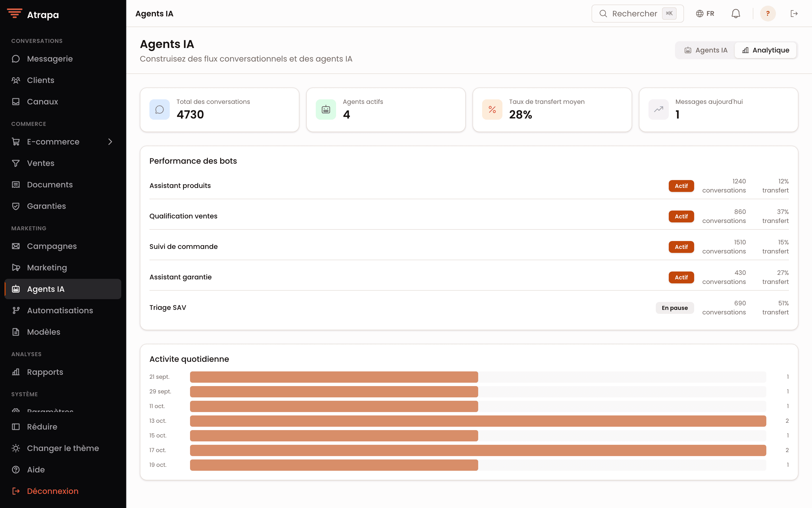Click the top-right logout arrow icon
812x508 pixels.
(x=794, y=14)
